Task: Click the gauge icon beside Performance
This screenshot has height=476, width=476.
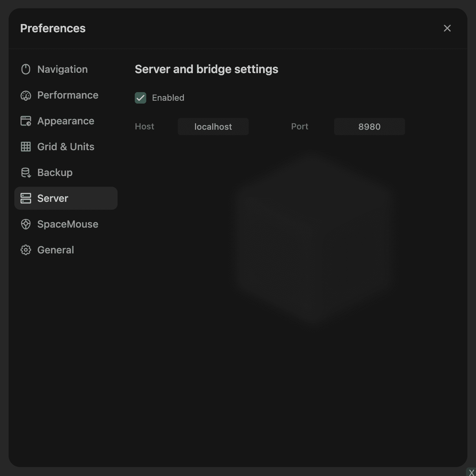Action: click(26, 95)
